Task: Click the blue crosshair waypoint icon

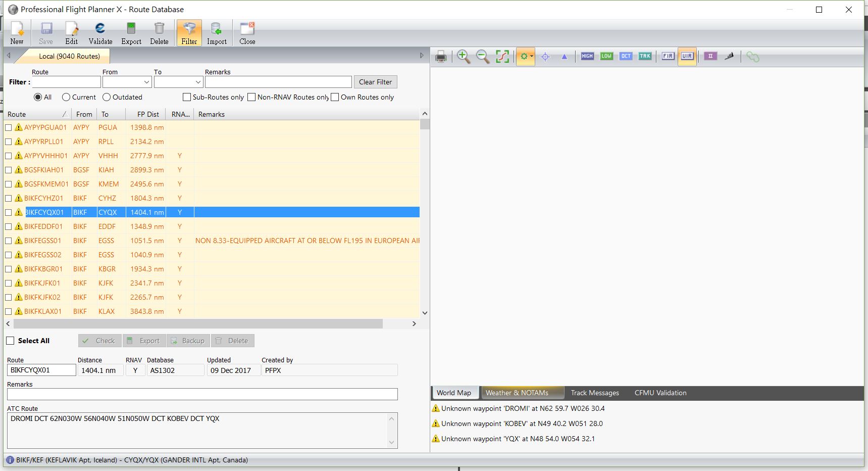Action: pyautogui.click(x=545, y=57)
